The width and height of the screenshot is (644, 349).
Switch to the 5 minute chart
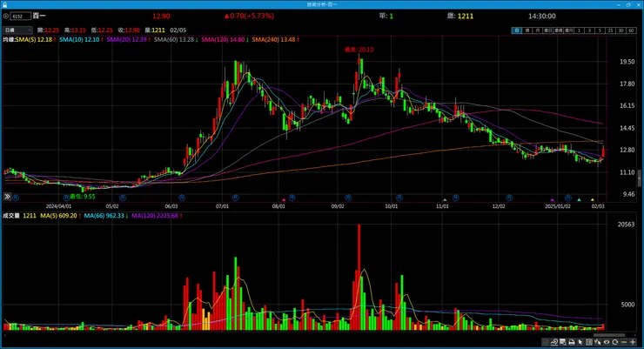coord(600,30)
